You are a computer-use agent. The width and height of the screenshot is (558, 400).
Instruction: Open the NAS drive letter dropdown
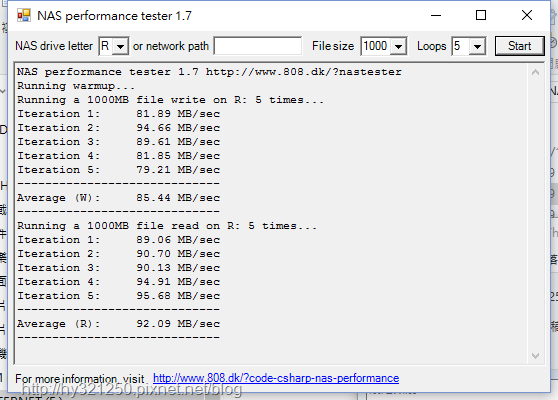(x=121, y=46)
